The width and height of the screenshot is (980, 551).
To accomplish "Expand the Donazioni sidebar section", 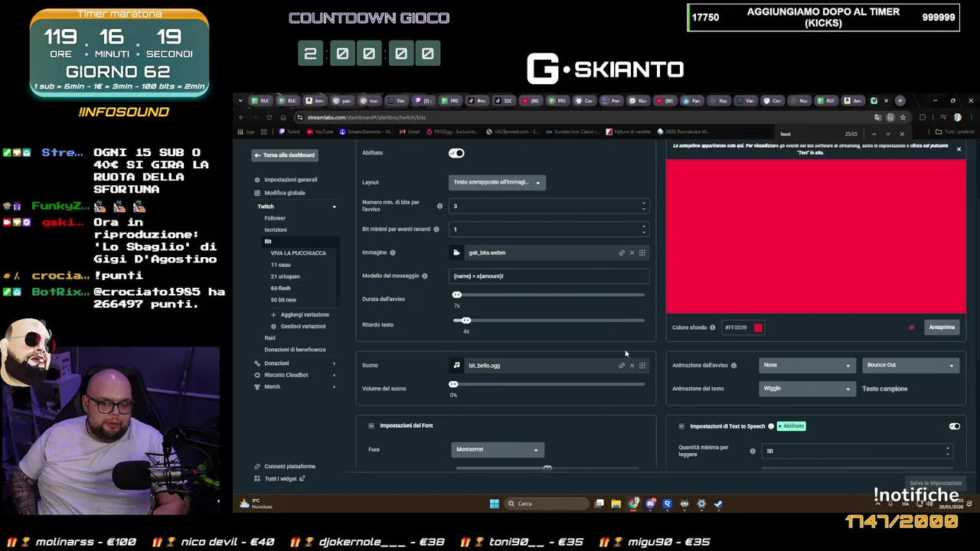I will click(x=334, y=364).
